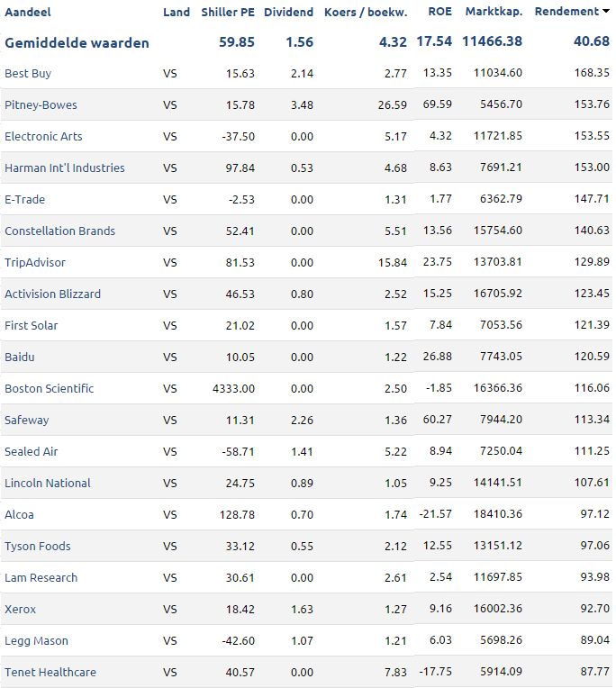Click the Koers / boekw. column header
Image resolution: width=616 pixels, height=688 pixels.
[365, 12]
